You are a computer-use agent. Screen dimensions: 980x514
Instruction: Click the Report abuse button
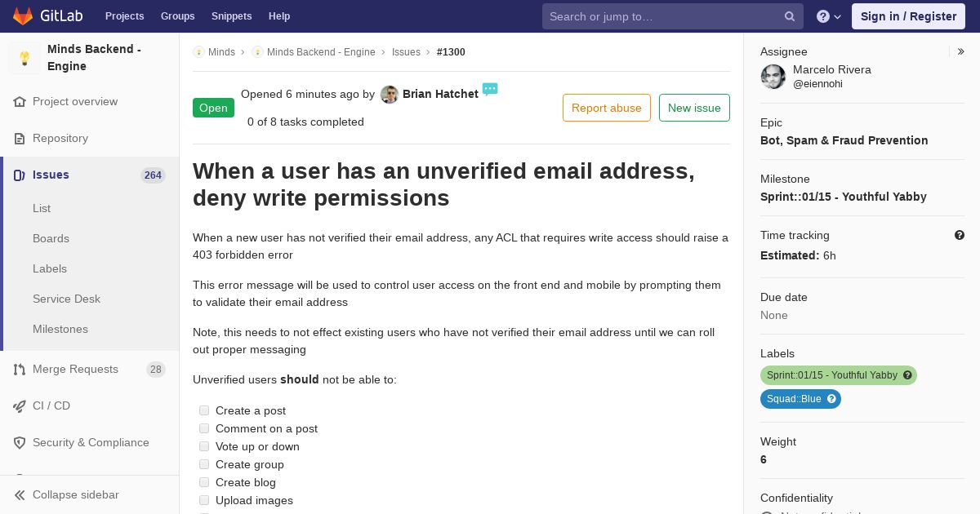point(607,108)
